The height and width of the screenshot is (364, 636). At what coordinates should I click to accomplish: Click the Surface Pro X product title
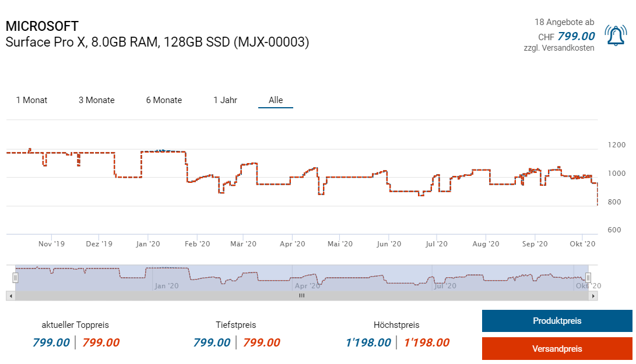coord(157,42)
